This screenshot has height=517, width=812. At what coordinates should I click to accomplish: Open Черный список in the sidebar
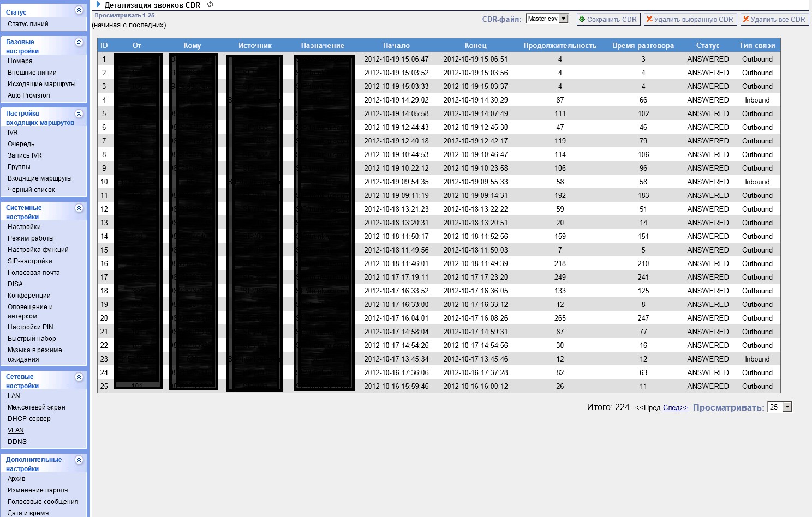click(31, 190)
